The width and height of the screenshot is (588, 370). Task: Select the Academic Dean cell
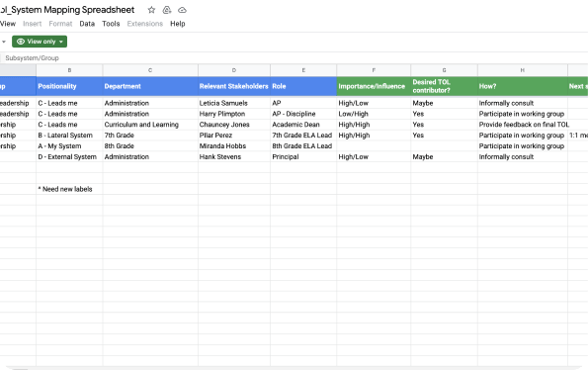pyautogui.click(x=303, y=125)
